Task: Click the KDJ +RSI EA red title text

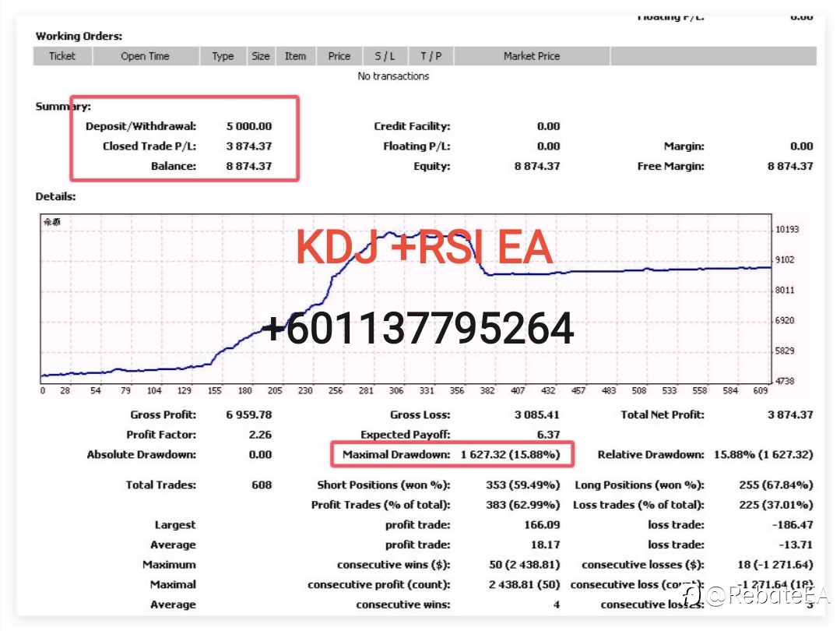Action: 424,247
